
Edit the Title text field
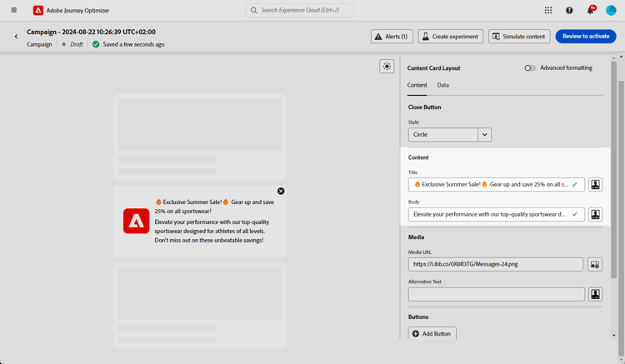(x=497, y=184)
